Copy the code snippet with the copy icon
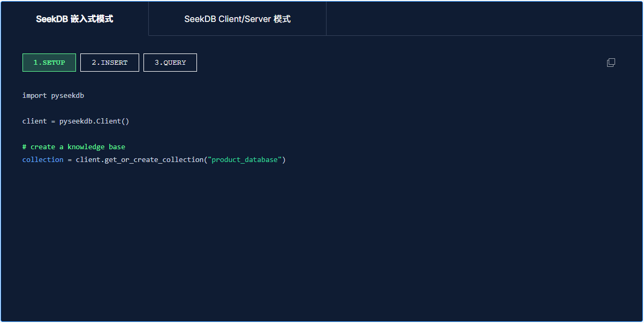 611,63
